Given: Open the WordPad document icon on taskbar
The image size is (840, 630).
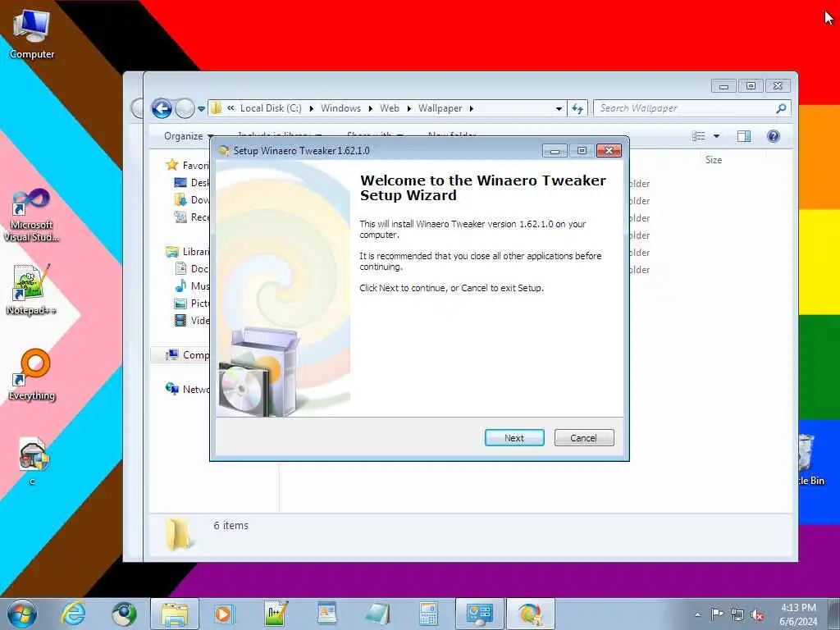Looking at the screenshot, I should point(326,614).
